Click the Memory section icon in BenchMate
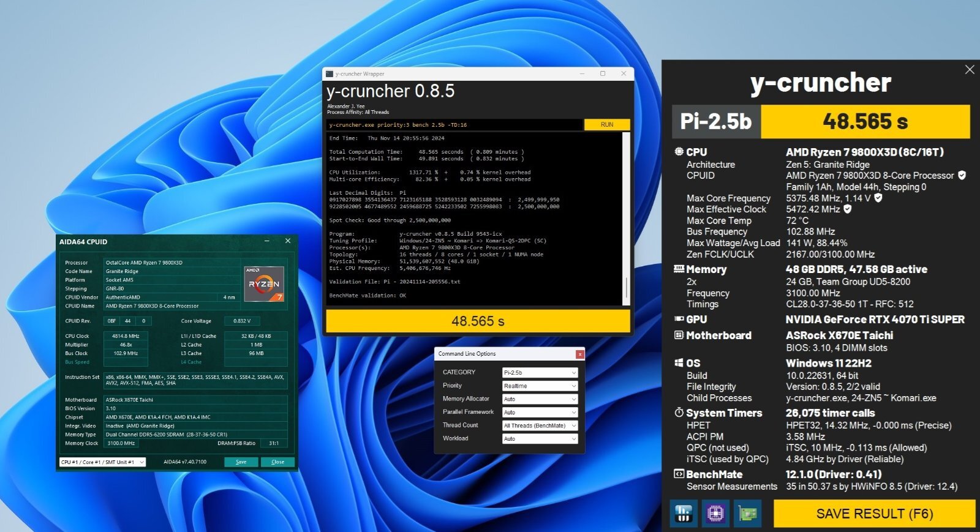 679,269
